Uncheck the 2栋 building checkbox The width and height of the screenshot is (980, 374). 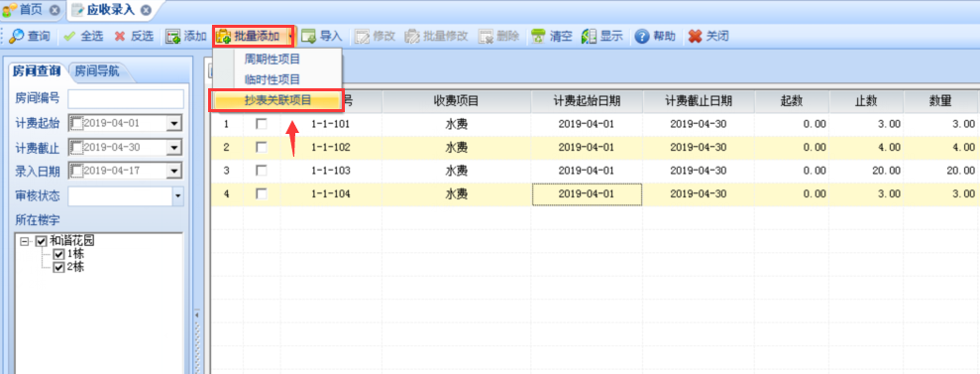58,267
